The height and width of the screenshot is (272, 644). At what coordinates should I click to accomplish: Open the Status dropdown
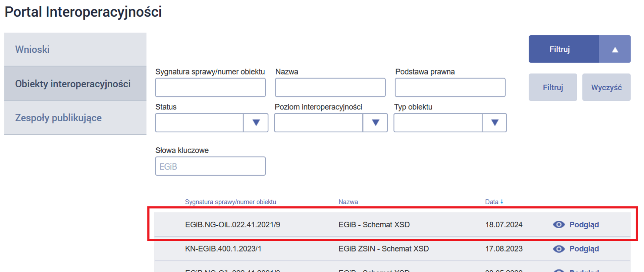point(256,123)
